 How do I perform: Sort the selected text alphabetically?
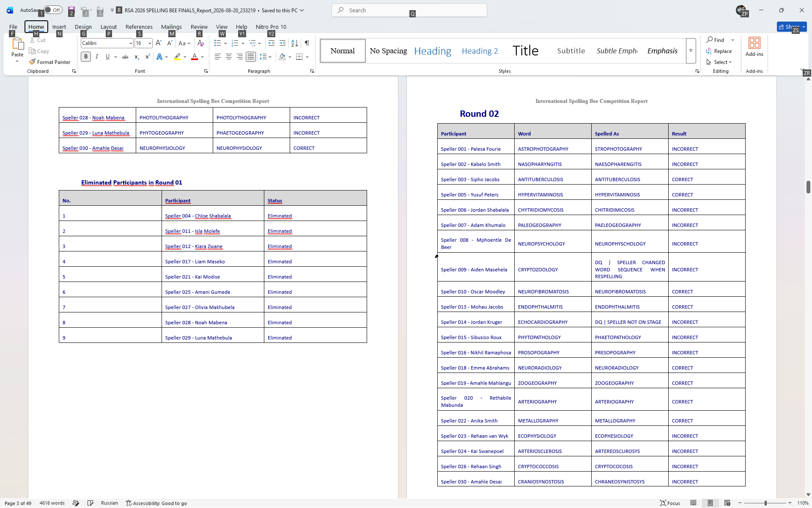pos(295,43)
